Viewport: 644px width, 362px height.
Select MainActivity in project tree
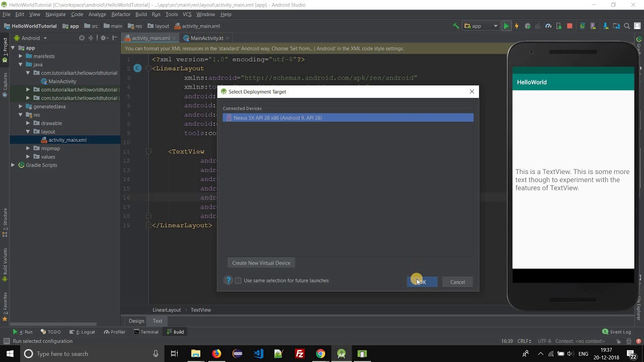(x=62, y=81)
